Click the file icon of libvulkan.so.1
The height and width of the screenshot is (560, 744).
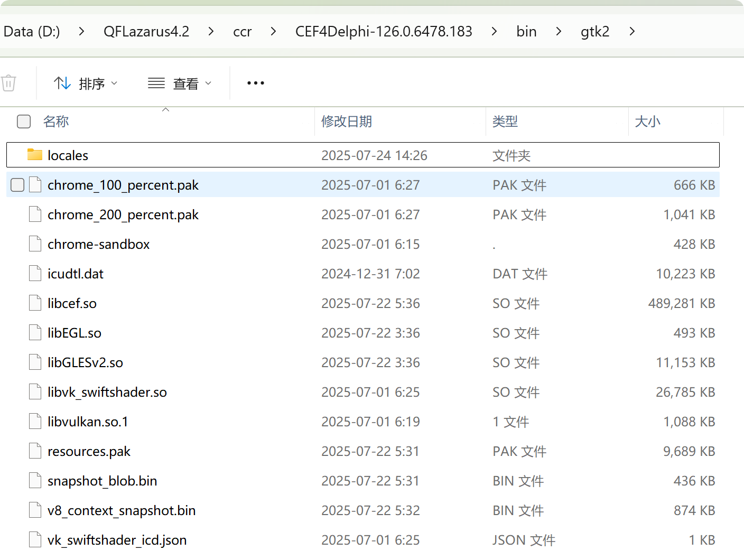coord(35,422)
